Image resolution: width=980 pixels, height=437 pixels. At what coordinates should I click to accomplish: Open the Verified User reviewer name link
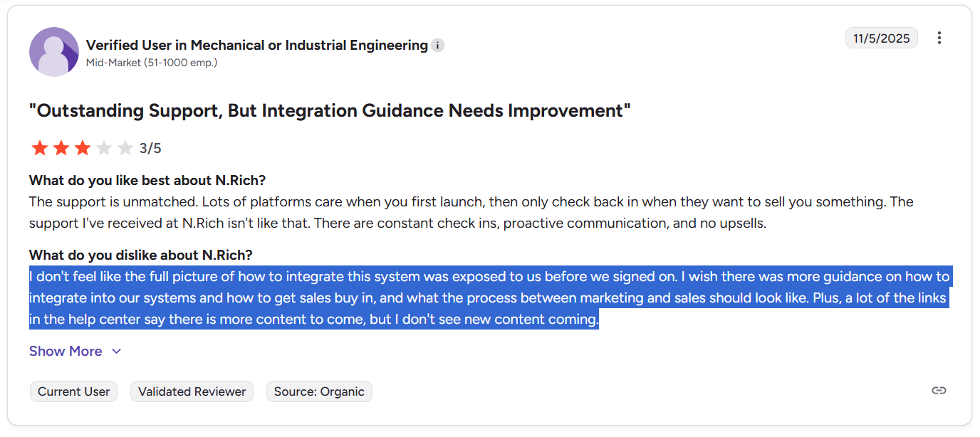(x=255, y=45)
